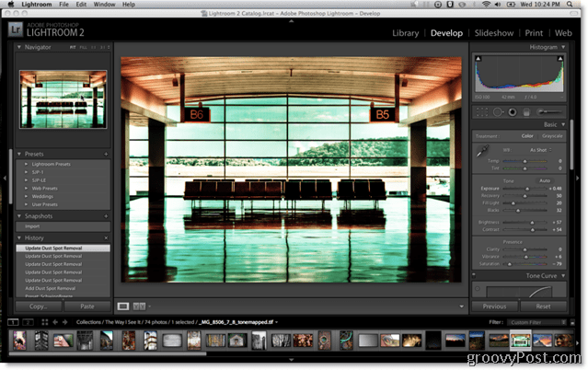The height and width of the screenshot is (370, 588).
Task: Open second window display button 2
Action: 28,322
